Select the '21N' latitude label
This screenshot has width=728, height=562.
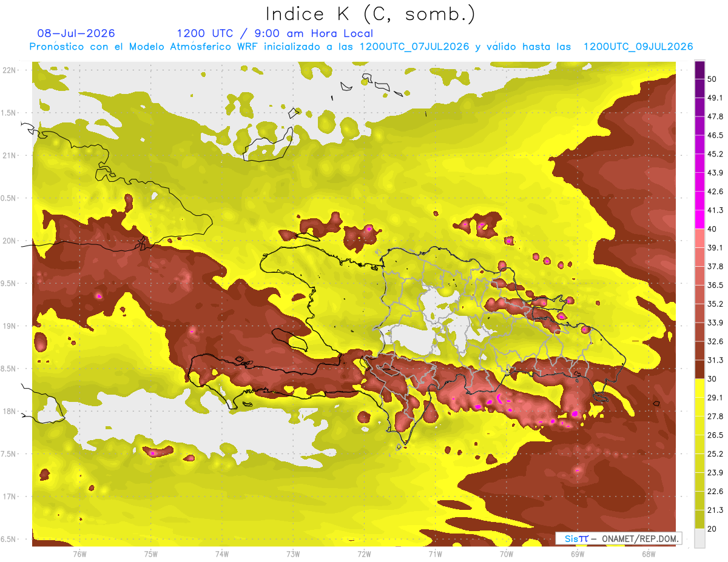click(9, 155)
